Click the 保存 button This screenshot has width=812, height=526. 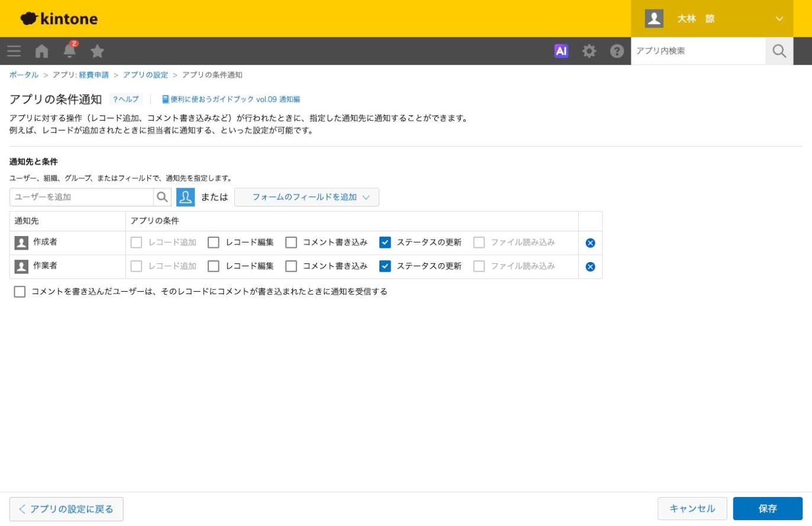tap(768, 509)
